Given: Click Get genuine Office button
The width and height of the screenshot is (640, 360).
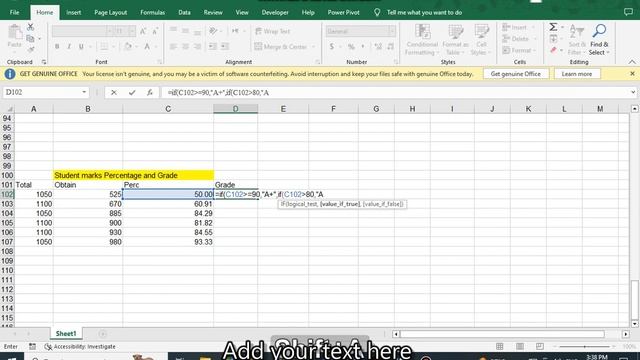Looking at the screenshot, I should (x=516, y=74).
